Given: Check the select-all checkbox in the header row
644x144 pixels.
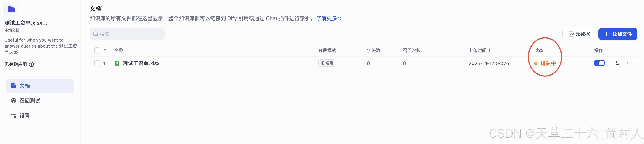Looking at the screenshot, I should point(97,50).
